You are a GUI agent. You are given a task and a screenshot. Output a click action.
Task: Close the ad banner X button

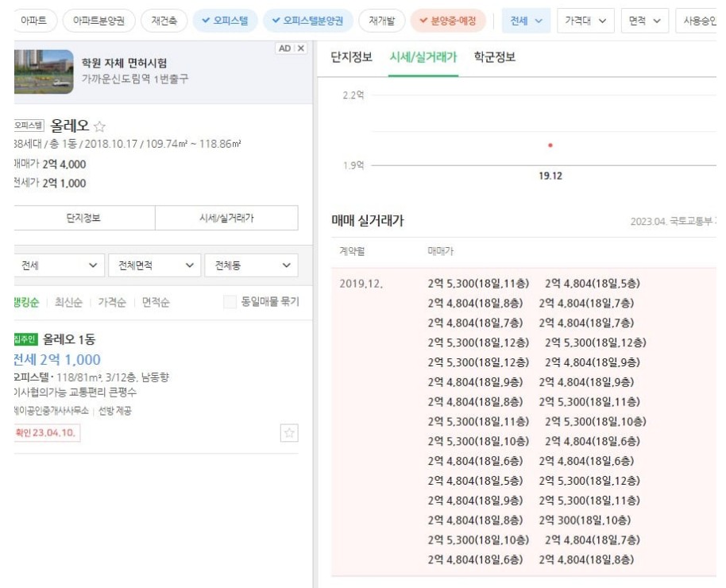tap(301, 48)
